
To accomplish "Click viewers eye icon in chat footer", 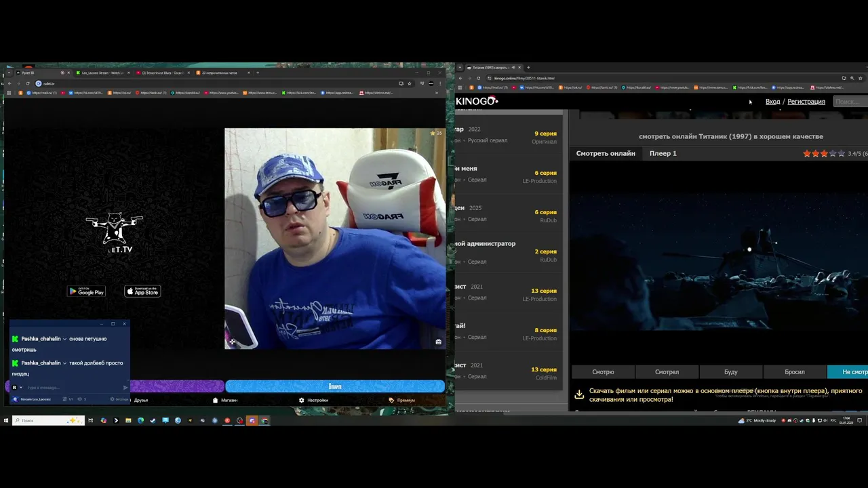I will point(80,399).
